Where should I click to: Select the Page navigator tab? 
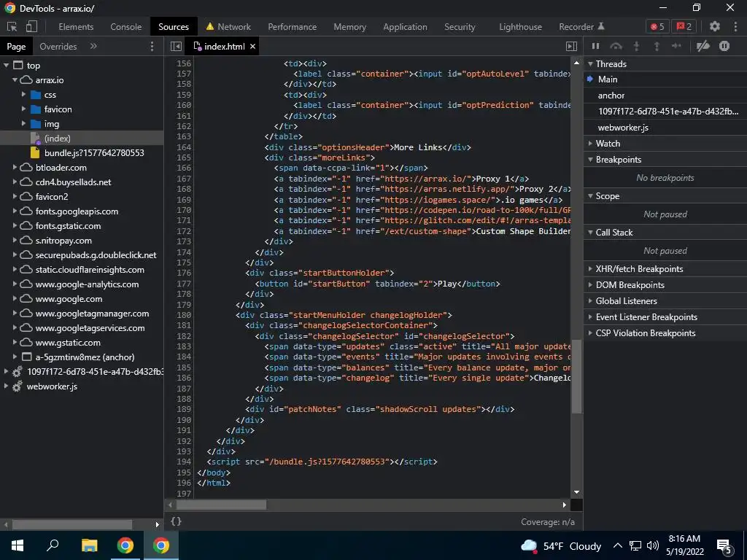point(16,46)
